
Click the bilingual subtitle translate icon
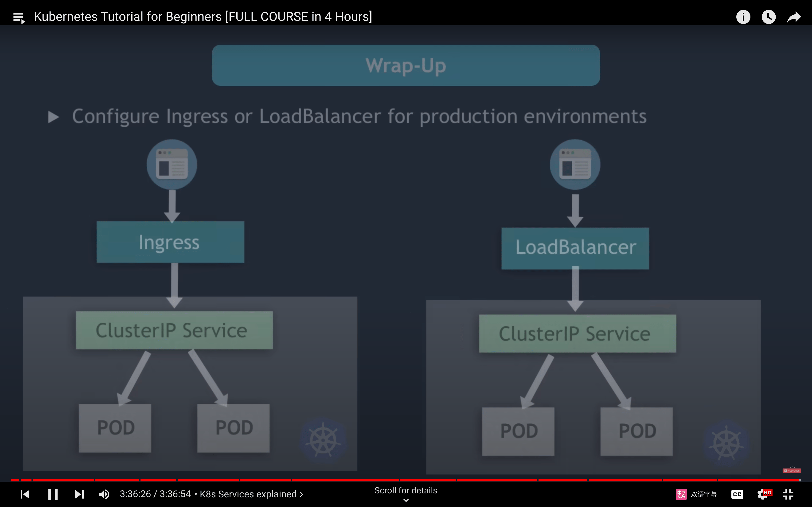pyautogui.click(x=681, y=494)
